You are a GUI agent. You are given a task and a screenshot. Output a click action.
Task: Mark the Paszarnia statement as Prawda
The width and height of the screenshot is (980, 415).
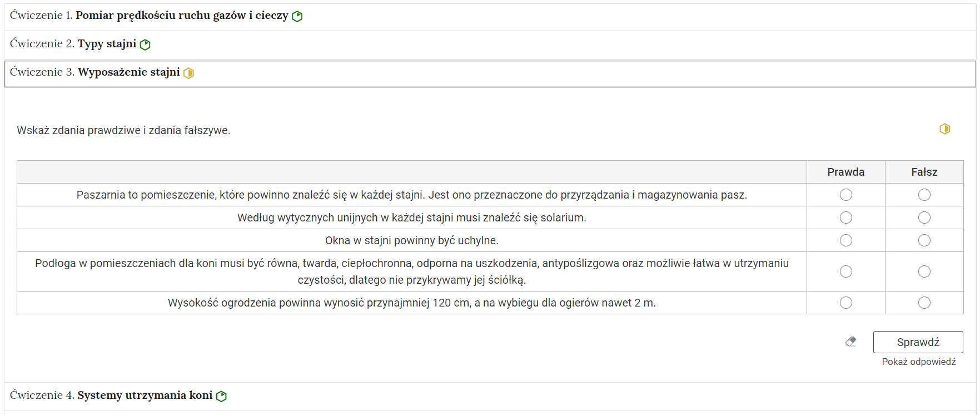click(x=845, y=195)
